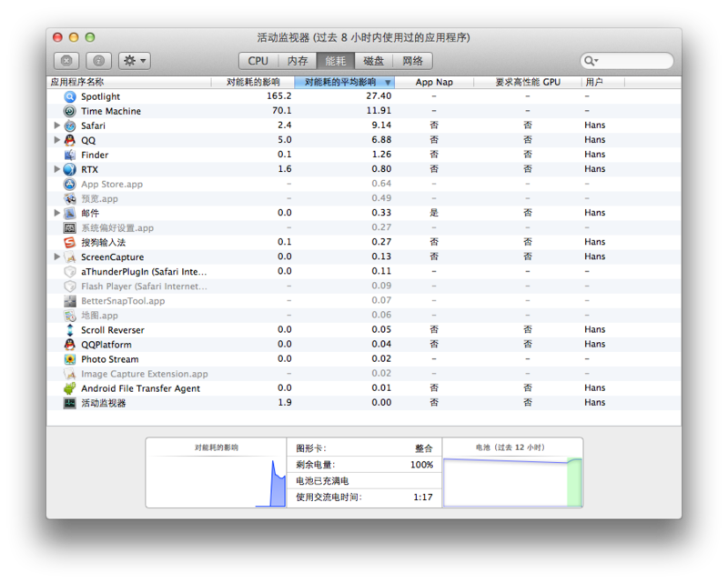Expand the QQ process group
This screenshot has height=583, width=728.
coord(56,140)
